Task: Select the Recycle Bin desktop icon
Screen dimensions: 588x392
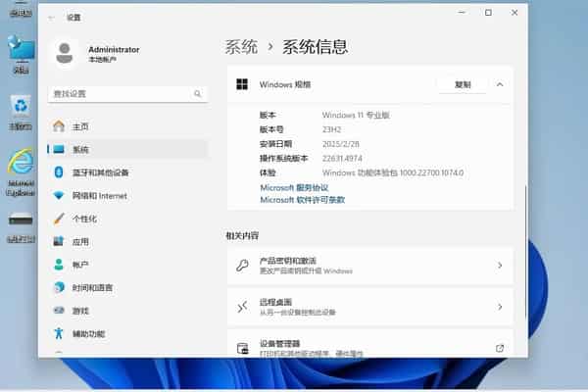Action: coord(21,113)
